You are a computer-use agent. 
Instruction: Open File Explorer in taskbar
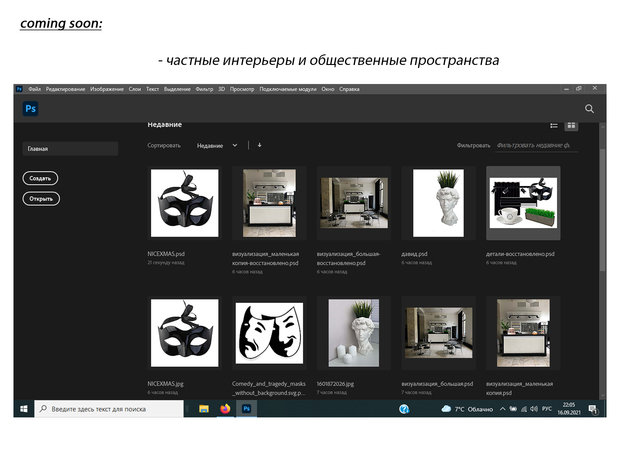click(x=204, y=409)
